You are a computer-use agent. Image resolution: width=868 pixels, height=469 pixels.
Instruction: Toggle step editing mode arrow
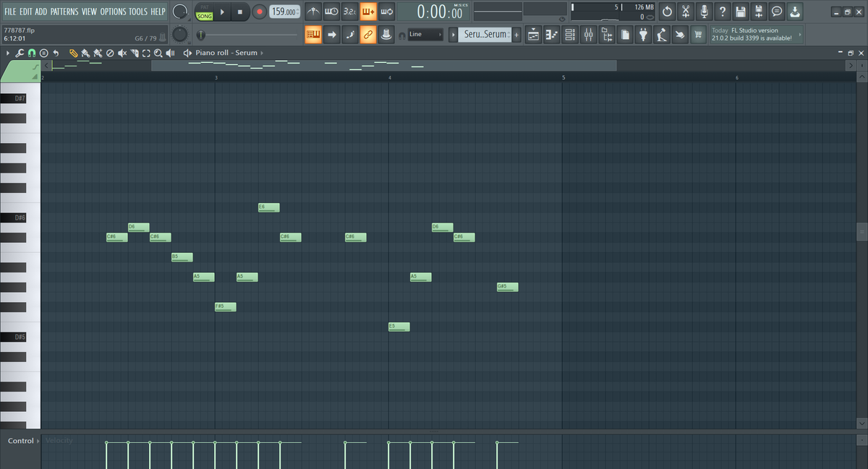coord(331,34)
